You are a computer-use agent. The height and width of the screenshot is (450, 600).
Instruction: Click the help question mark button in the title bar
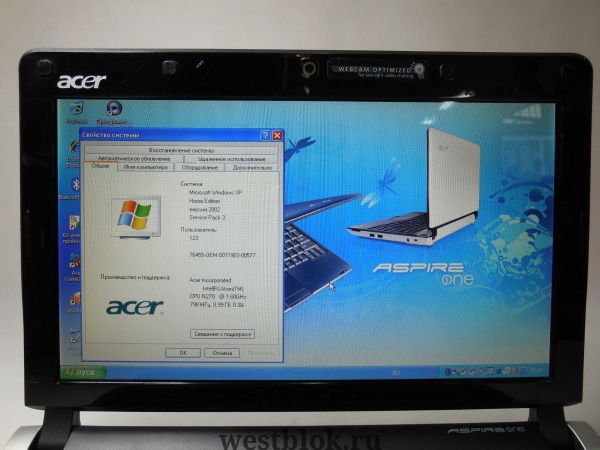[265, 135]
